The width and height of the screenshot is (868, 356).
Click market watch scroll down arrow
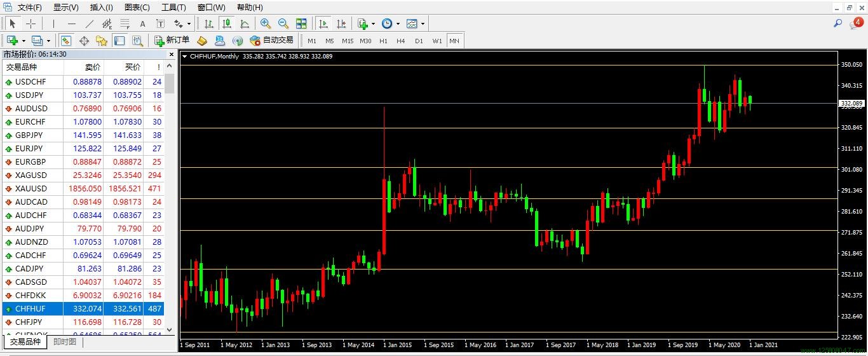169,329
